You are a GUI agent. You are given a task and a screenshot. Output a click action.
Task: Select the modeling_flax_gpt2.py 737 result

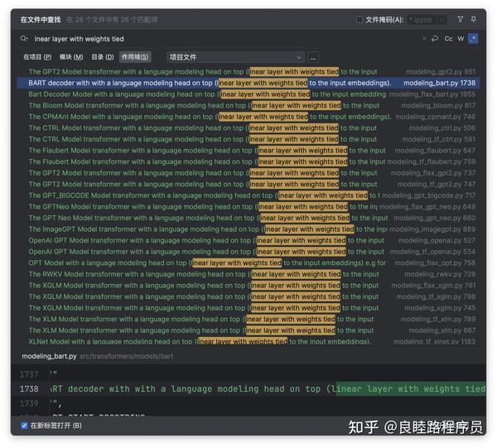pos(248,173)
